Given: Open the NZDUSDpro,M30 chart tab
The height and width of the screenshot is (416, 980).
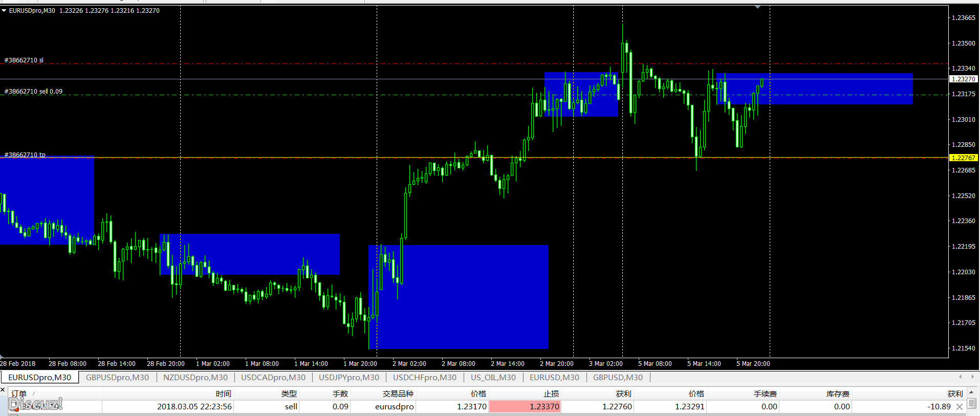Looking at the screenshot, I should 195,377.
